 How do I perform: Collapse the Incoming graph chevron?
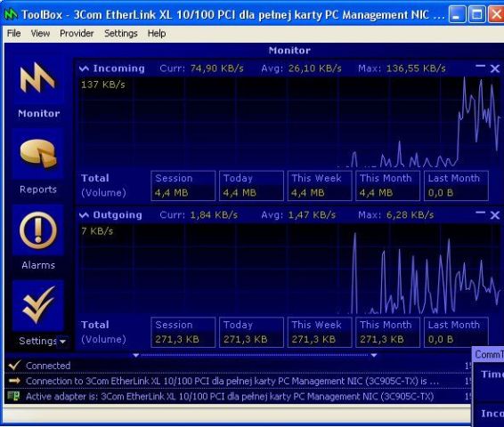[x=85, y=68]
